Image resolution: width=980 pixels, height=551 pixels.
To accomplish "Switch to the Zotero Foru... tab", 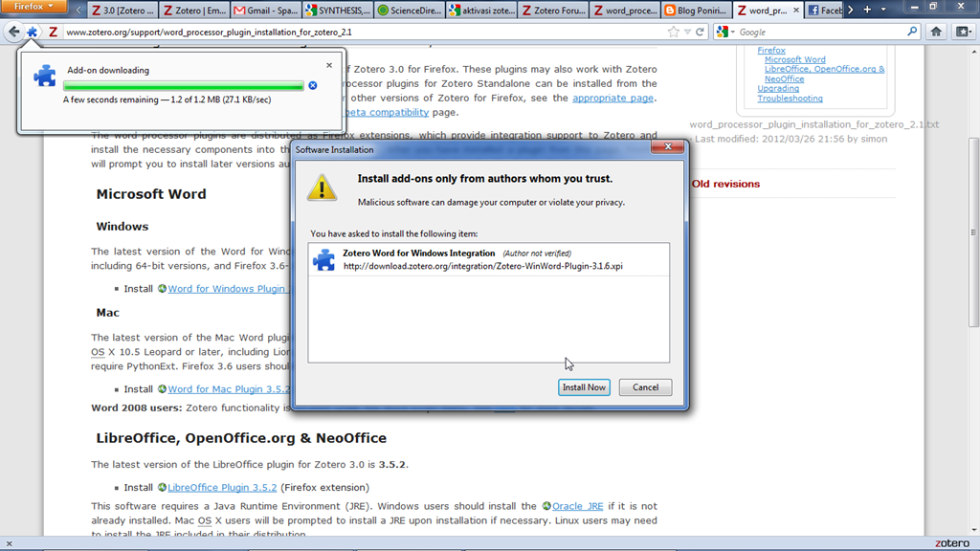I will tap(553, 11).
